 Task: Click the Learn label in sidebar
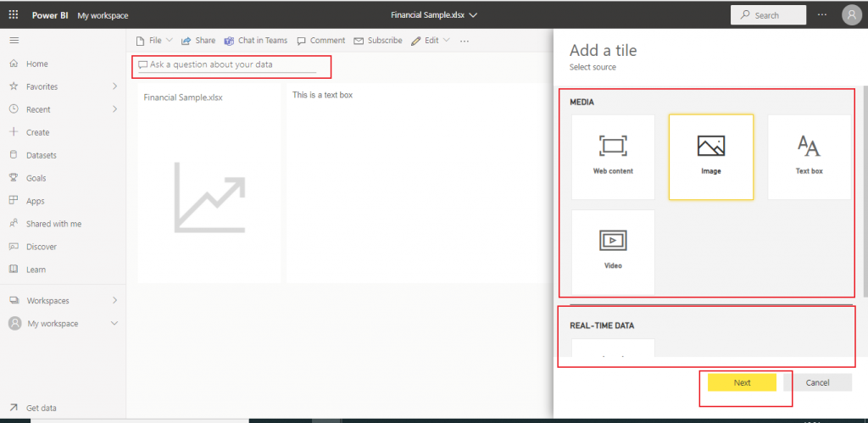coord(36,270)
